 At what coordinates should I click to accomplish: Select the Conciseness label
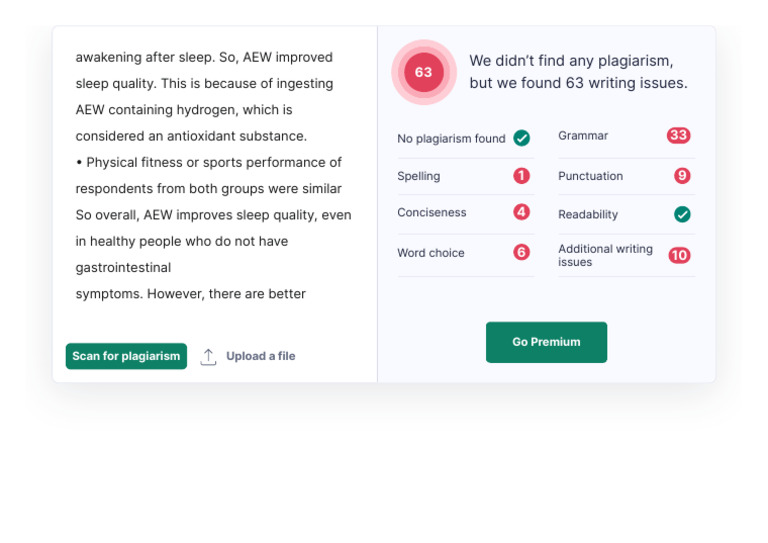point(432,212)
